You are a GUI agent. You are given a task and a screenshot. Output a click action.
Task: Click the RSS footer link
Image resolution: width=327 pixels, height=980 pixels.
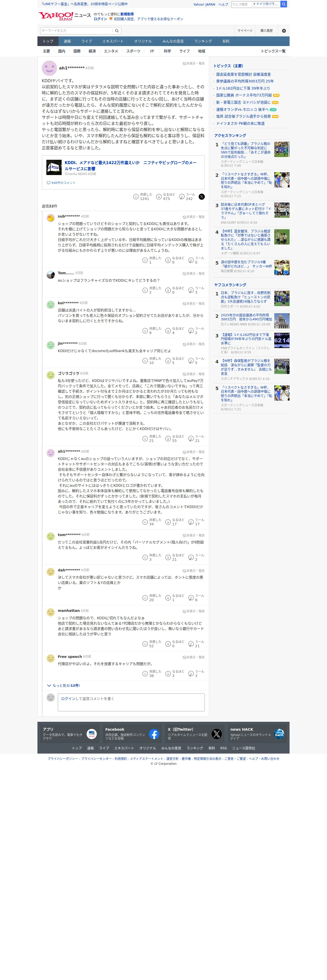223,748
